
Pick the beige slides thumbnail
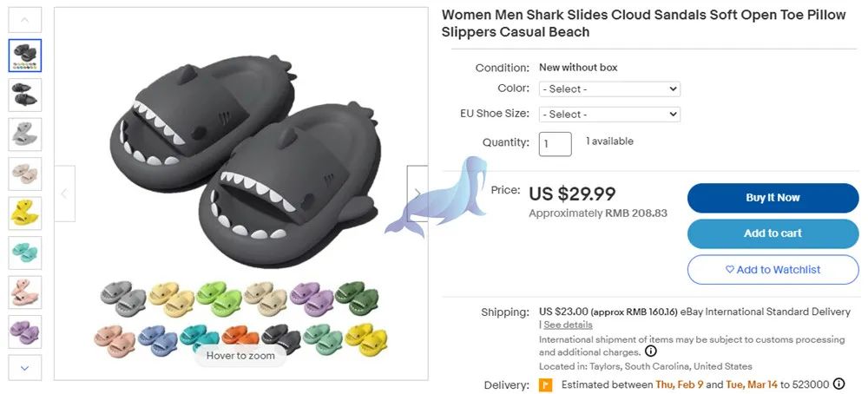click(25, 174)
